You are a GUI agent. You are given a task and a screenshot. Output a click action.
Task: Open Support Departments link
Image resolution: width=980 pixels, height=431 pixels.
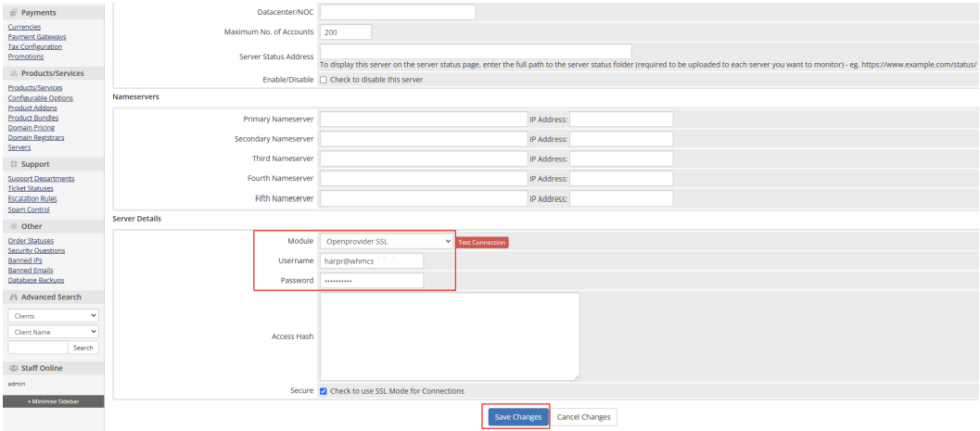click(x=41, y=179)
